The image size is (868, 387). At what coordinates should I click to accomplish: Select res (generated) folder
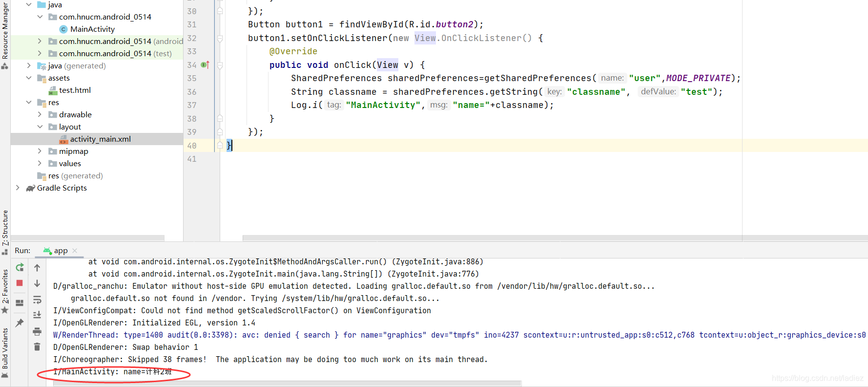pos(75,176)
